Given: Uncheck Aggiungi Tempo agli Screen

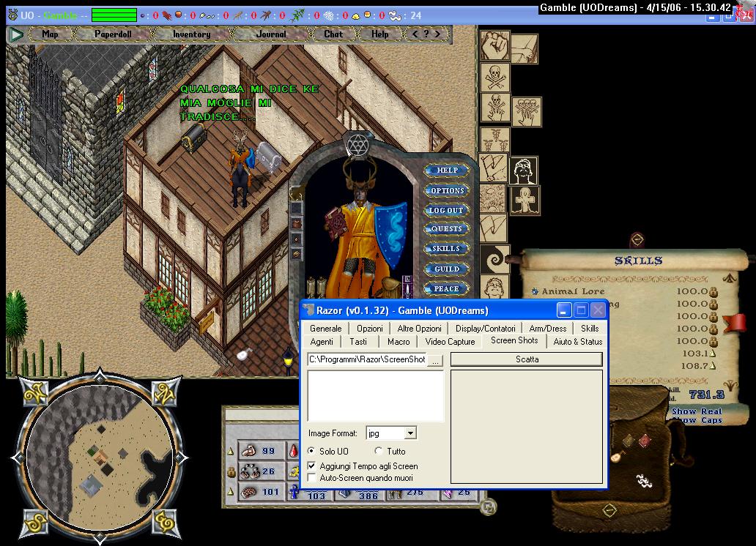Looking at the screenshot, I should (x=312, y=466).
